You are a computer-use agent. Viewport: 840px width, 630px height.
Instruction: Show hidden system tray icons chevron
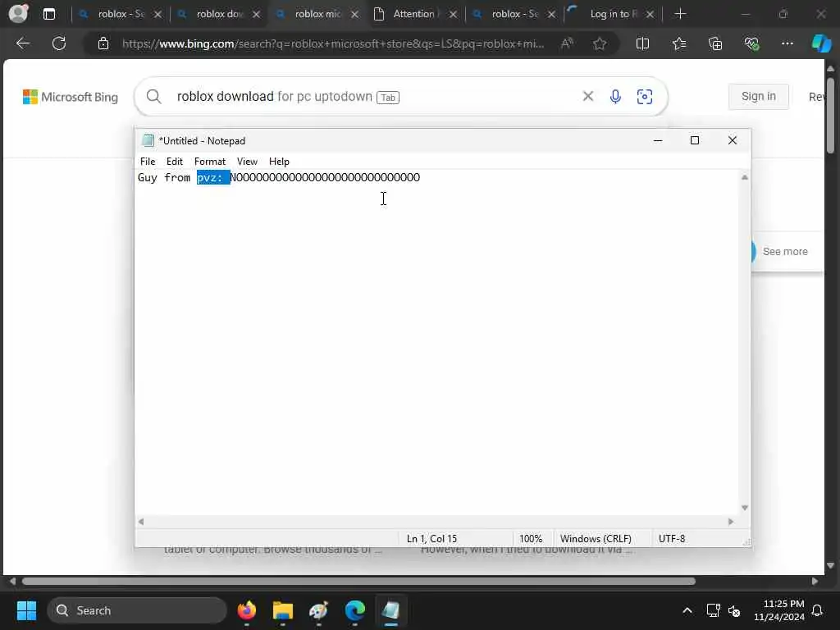coord(687,610)
